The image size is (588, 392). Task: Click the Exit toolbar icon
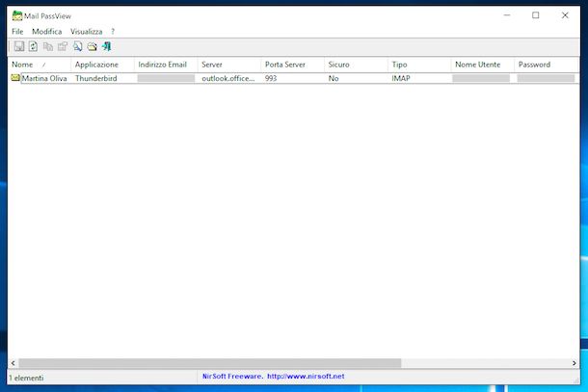[107, 46]
